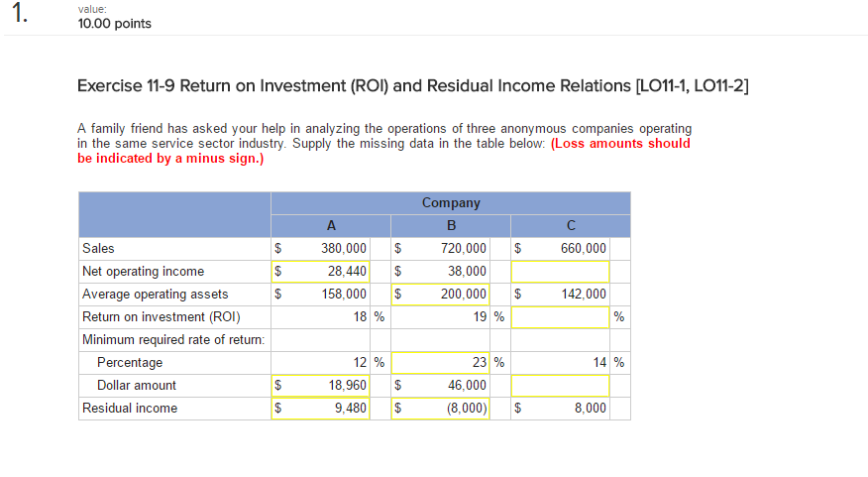This screenshot has height=477, width=868.
Task: Click the Exercise 11-9 heading
Action: point(412,86)
